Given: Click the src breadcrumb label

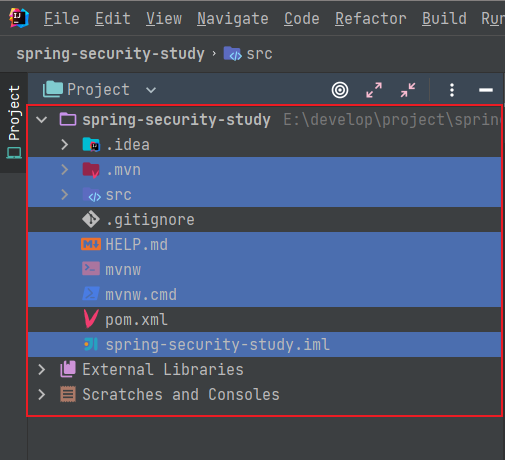Looking at the screenshot, I should 259,54.
